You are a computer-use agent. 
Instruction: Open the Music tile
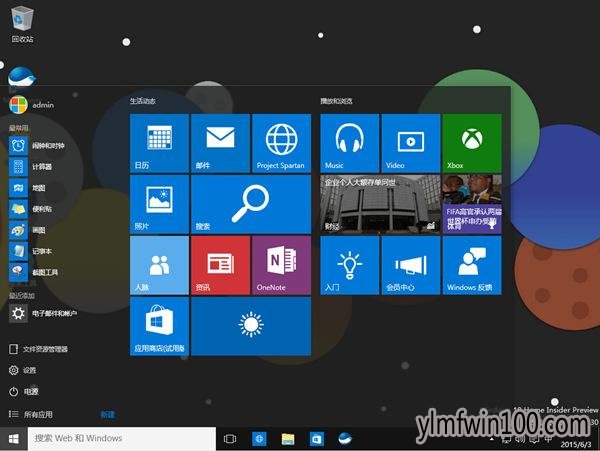tap(349, 143)
